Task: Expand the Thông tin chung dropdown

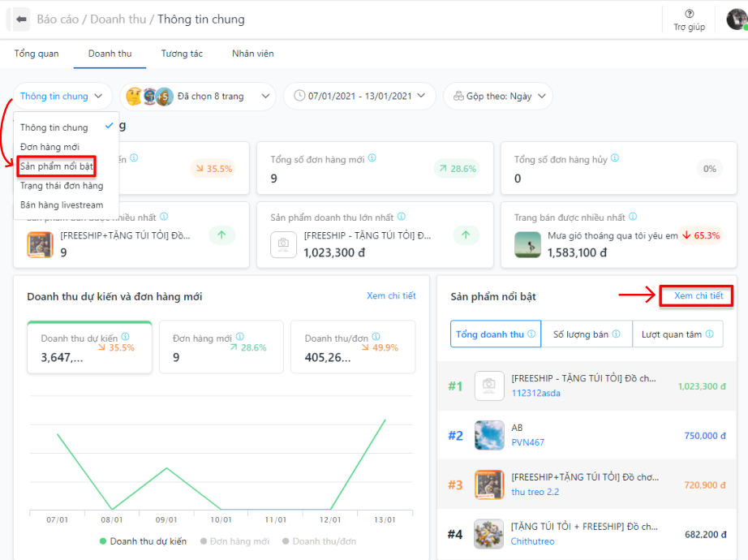Action: [x=62, y=97]
